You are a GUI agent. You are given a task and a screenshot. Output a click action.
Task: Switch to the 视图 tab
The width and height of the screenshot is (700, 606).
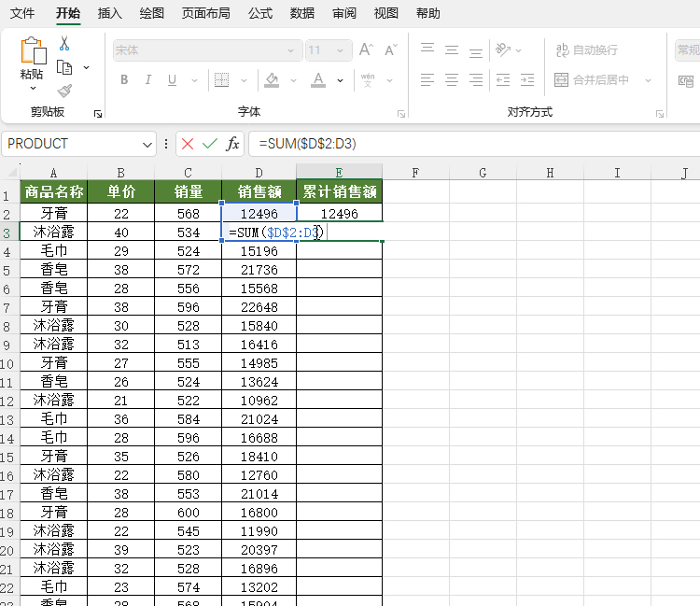(386, 13)
